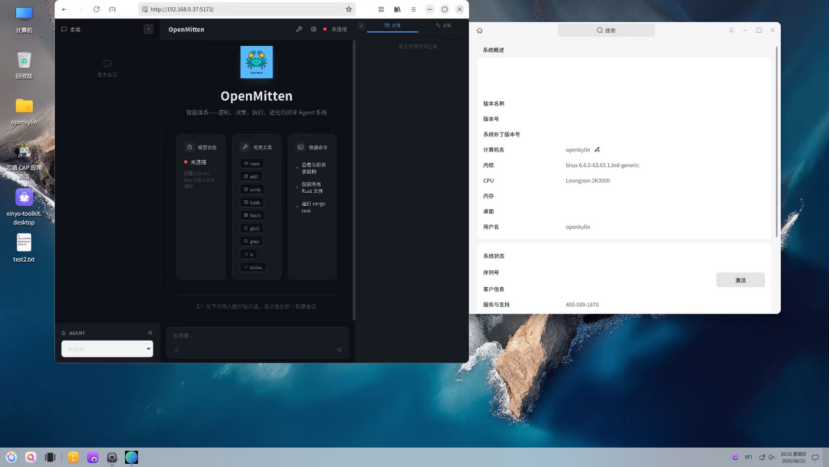Click the activate button in system status
830x467 pixels.
pos(740,280)
